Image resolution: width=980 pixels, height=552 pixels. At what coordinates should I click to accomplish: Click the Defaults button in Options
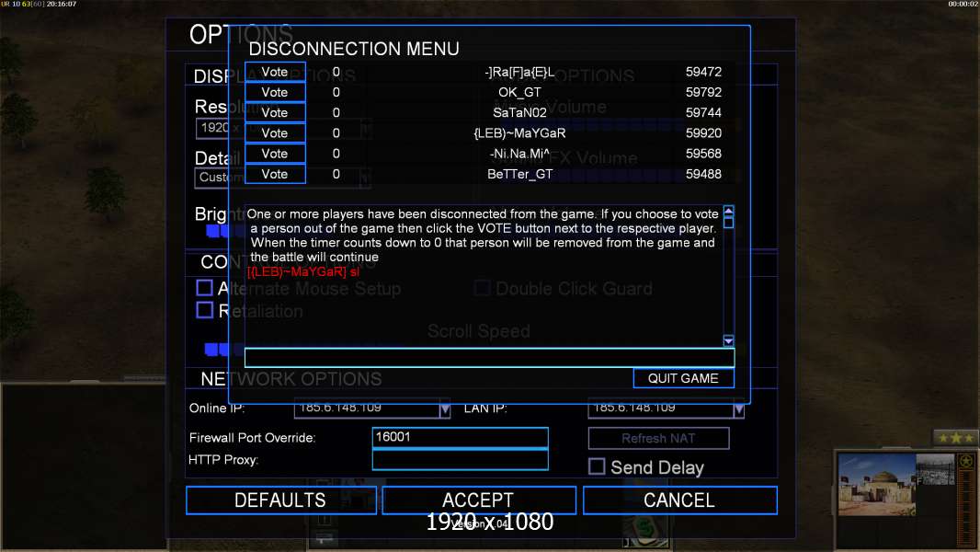pos(280,500)
